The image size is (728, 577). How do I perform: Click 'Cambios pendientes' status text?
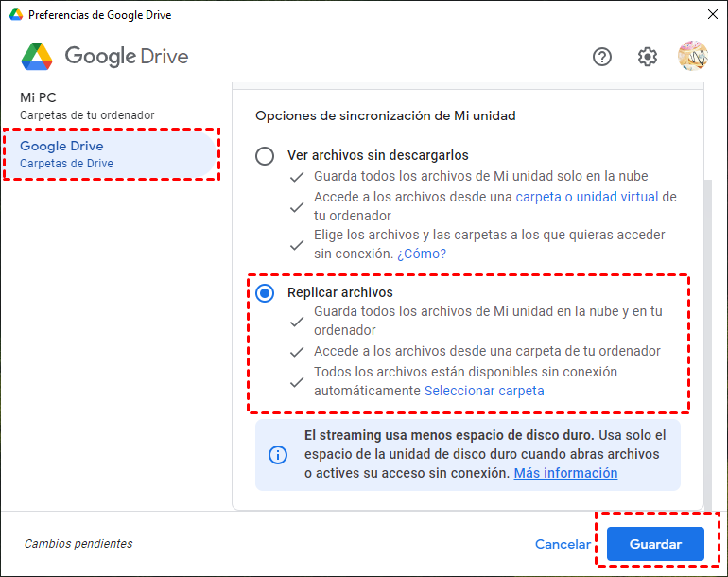(x=78, y=544)
